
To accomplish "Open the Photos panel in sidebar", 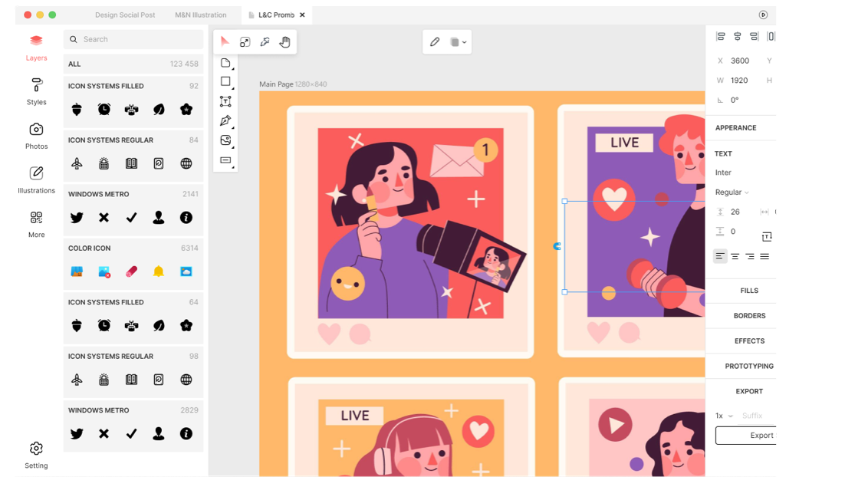I will [36, 135].
